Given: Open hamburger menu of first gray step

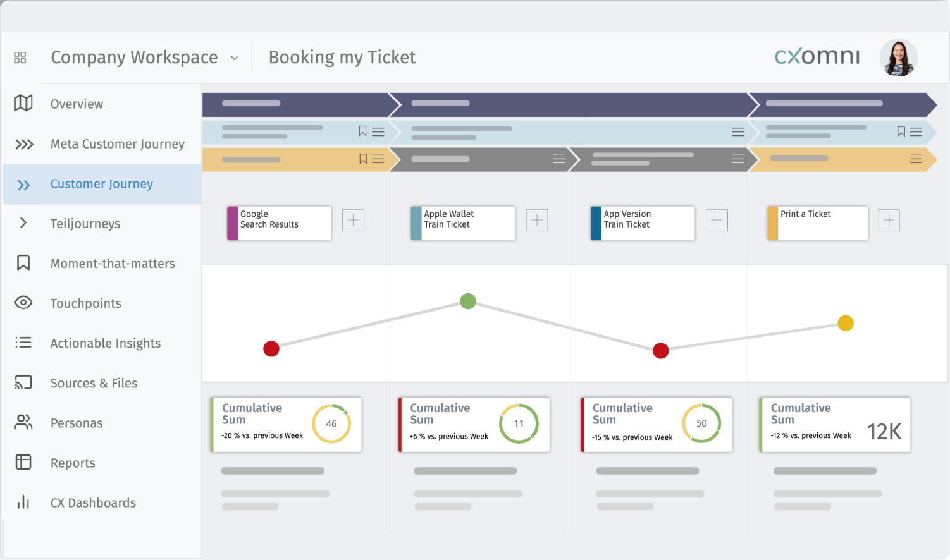Looking at the screenshot, I should click(x=559, y=159).
